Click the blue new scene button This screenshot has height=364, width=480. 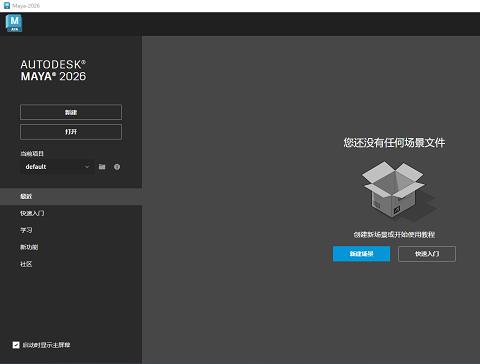point(361,254)
